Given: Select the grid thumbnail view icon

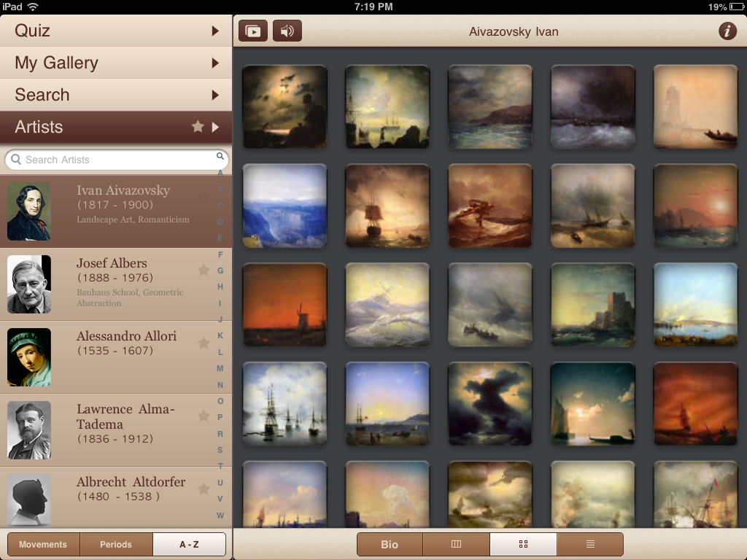Looking at the screenshot, I should pos(523,544).
